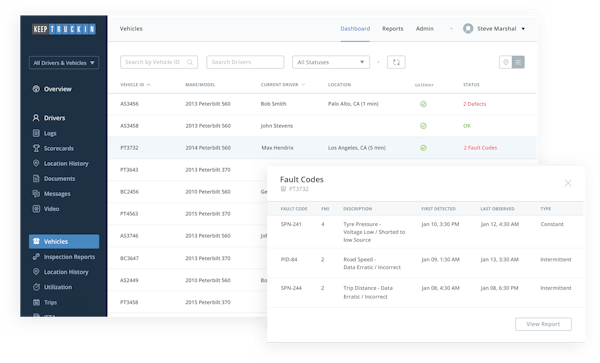Screen dimensions: 600x363
Task: Select vehicle AS3456 row ID
Action: pyautogui.click(x=129, y=104)
